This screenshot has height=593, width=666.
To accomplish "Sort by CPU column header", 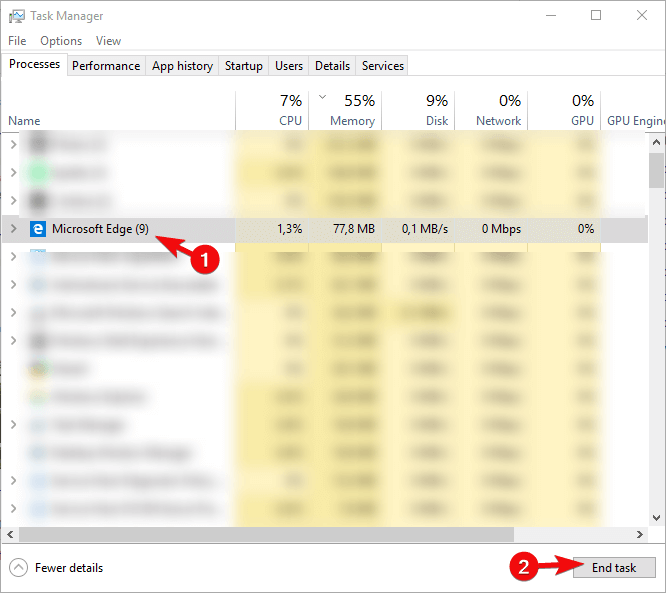I will [x=272, y=110].
